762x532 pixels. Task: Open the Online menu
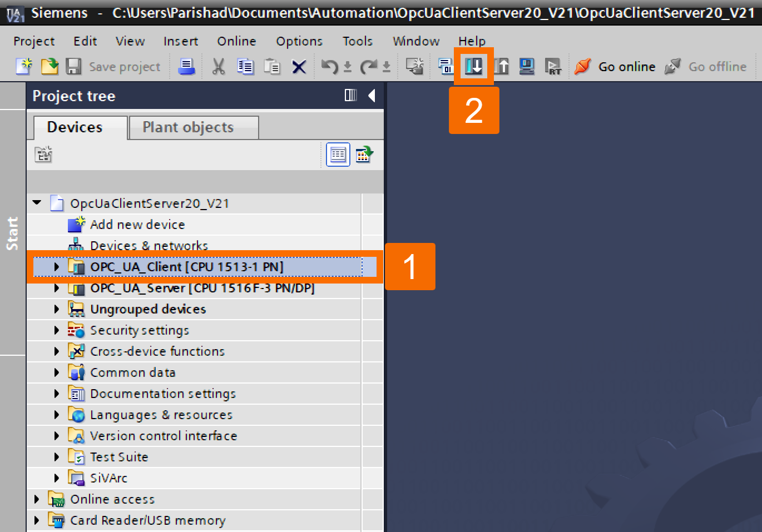coord(237,41)
